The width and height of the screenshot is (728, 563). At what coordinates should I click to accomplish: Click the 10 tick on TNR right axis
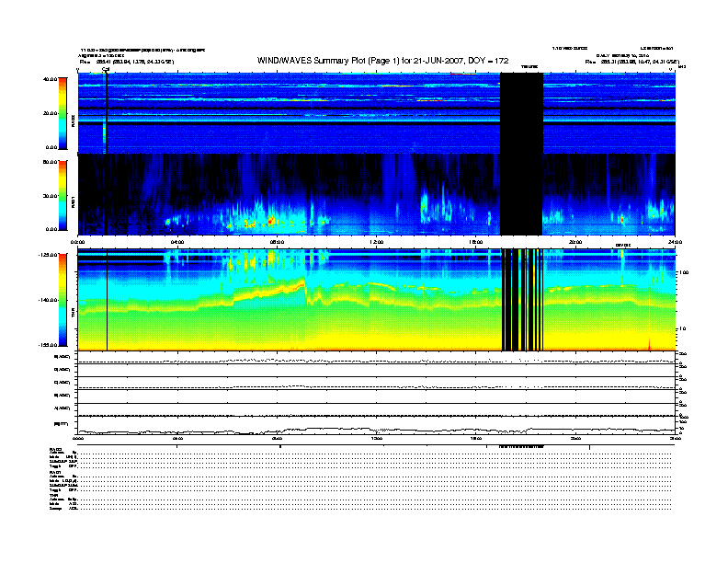tap(682, 329)
